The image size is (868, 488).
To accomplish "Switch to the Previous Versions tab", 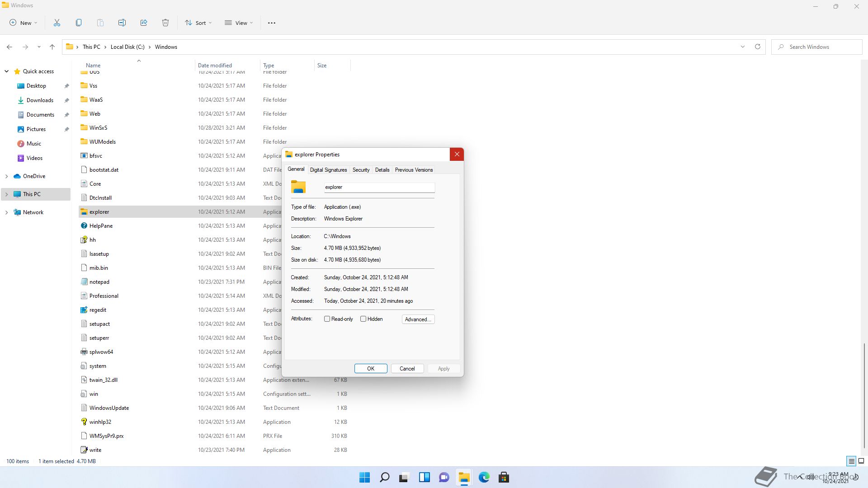I will tap(414, 170).
